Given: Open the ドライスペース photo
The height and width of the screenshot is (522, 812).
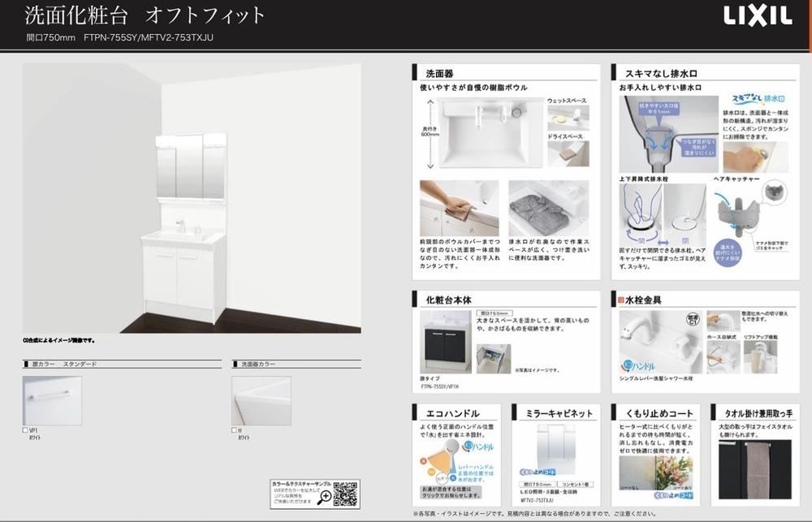Looking at the screenshot, I should (568, 153).
